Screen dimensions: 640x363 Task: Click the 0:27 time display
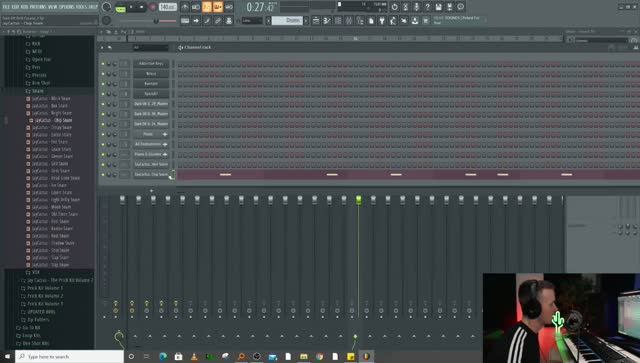[x=261, y=7]
